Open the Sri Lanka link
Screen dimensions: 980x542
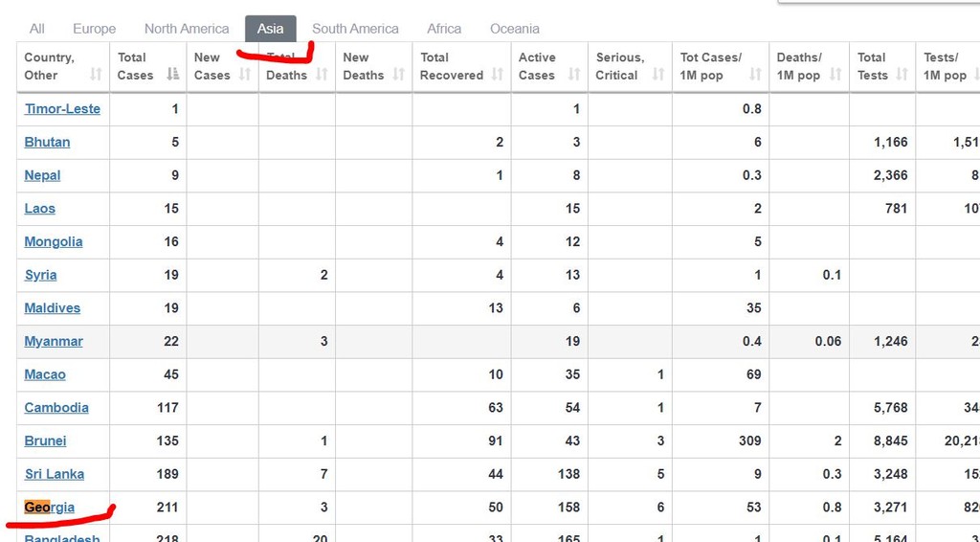55,474
